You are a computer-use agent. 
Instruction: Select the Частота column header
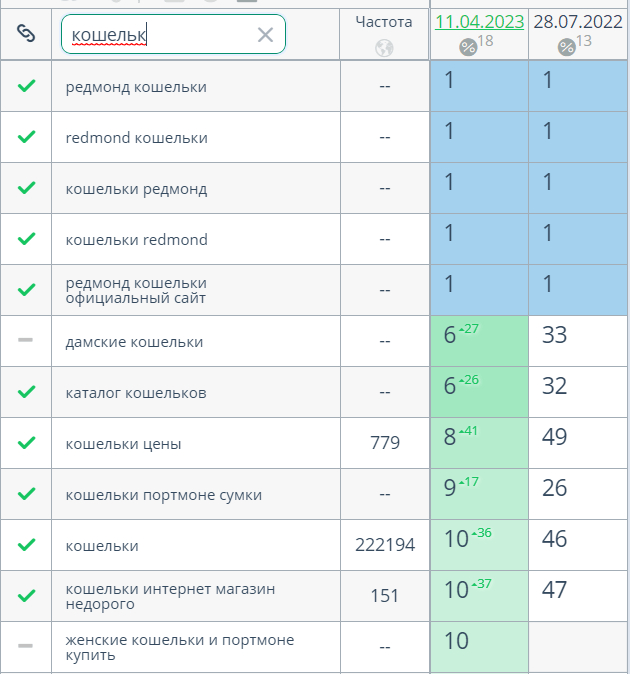tap(384, 21)
